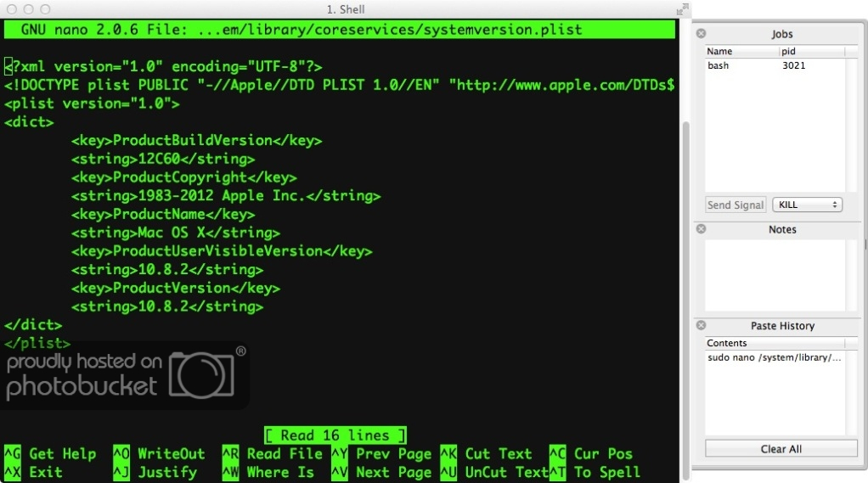Viewport: 868px width, 483px height.
Task: Click the ^O WriteOut shortcut label
Action: pos(160,454)
